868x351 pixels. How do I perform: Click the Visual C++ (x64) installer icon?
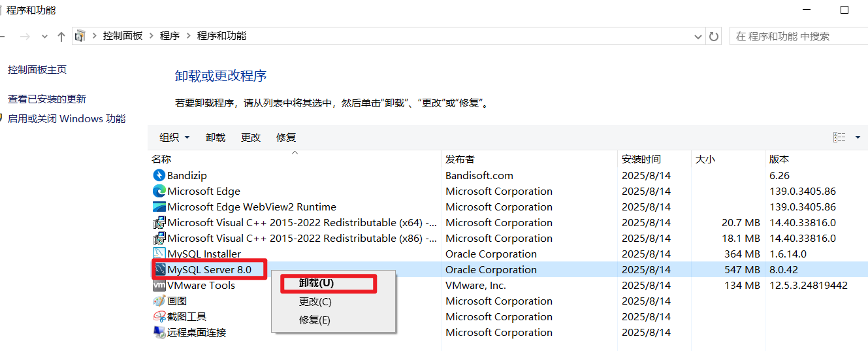pyautogui.click(x=159, y=222)
